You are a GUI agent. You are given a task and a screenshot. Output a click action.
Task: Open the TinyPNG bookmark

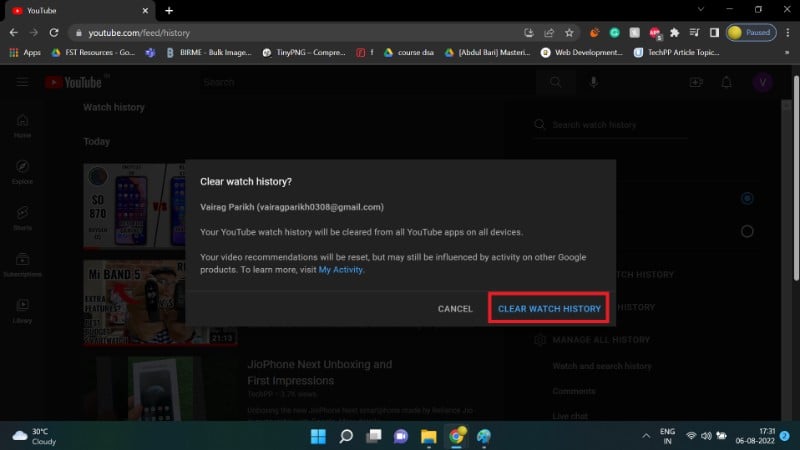tap(304, 52)
